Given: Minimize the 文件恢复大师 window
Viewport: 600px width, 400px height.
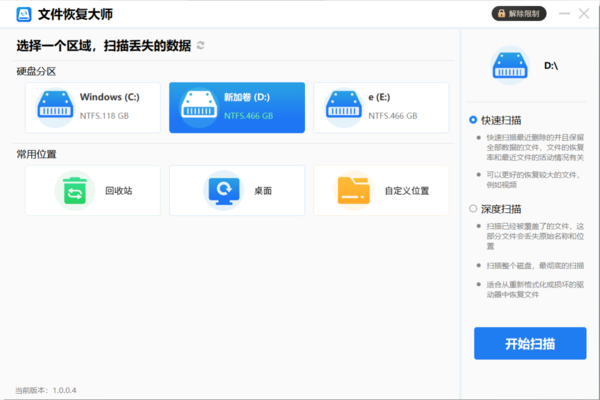Looking at the screenshot, I should pyautogui.click(x=564, y=14).
